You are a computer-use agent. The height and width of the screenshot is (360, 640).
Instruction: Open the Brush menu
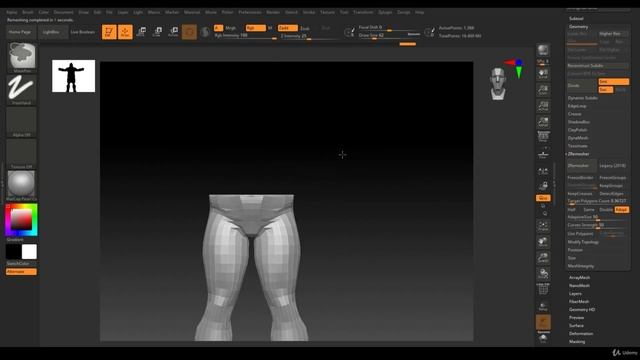pyautogui.click(x=28, y=12)
